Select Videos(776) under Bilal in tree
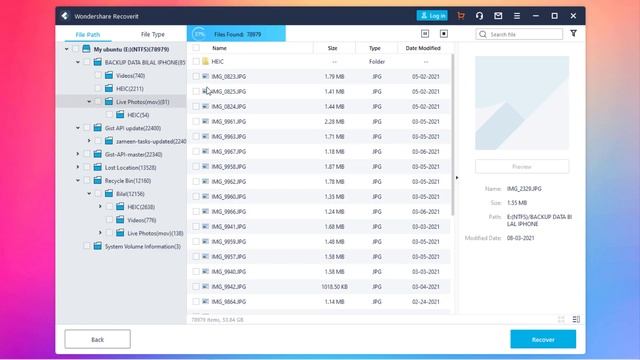Viewport: 640px width, 360px height. [x=142, y=220]
